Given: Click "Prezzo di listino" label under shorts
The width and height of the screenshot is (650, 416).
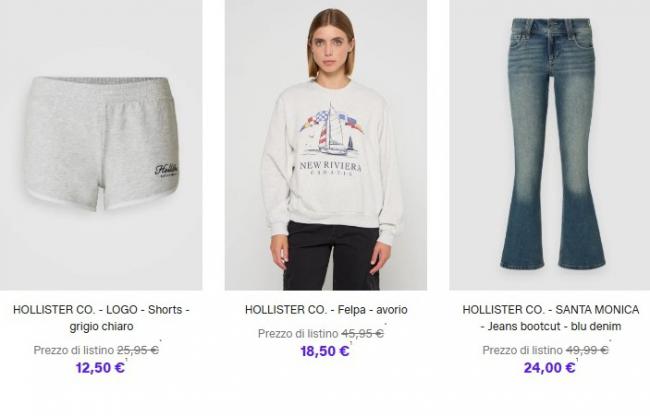Looking at the screenshot, I should tap(73, 350).
